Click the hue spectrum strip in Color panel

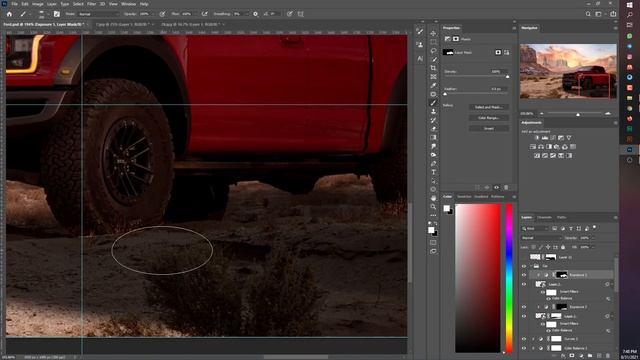click(x=509, y=278)
